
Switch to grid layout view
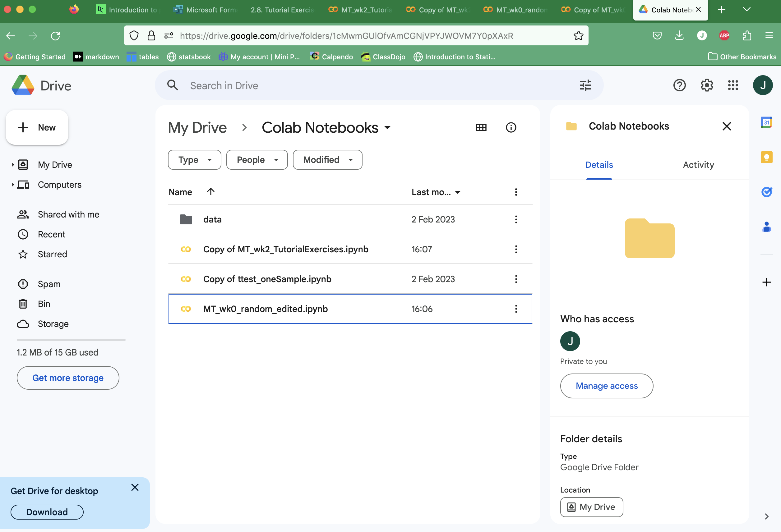pos(481,128)
